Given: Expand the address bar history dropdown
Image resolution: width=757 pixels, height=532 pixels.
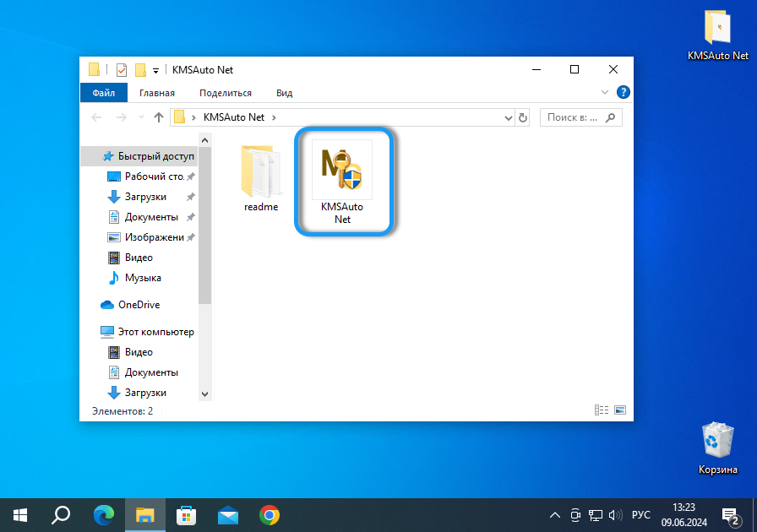Looking at the screenshot, I should click(508, 117).
